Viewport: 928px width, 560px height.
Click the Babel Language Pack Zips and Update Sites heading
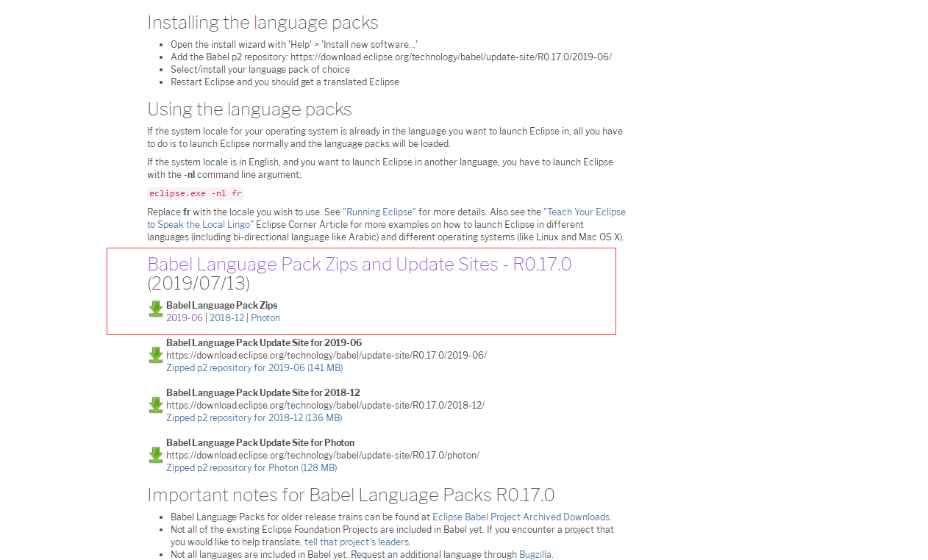click(359, 273)
